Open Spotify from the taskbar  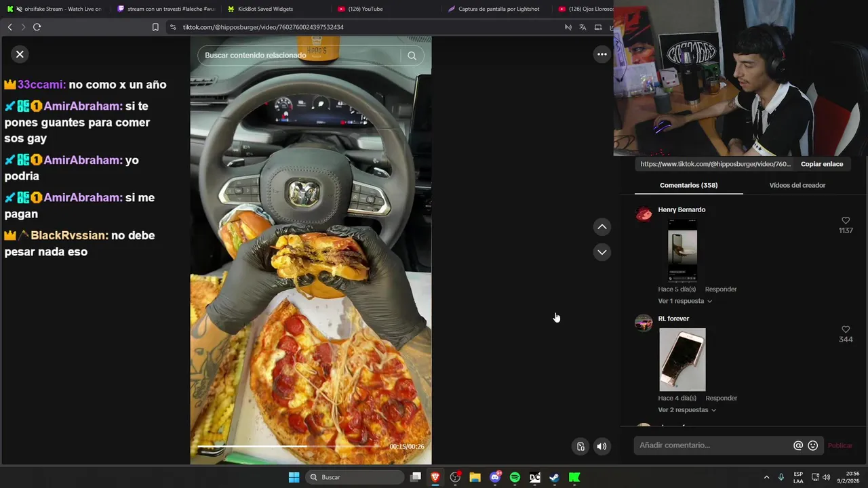515,477
